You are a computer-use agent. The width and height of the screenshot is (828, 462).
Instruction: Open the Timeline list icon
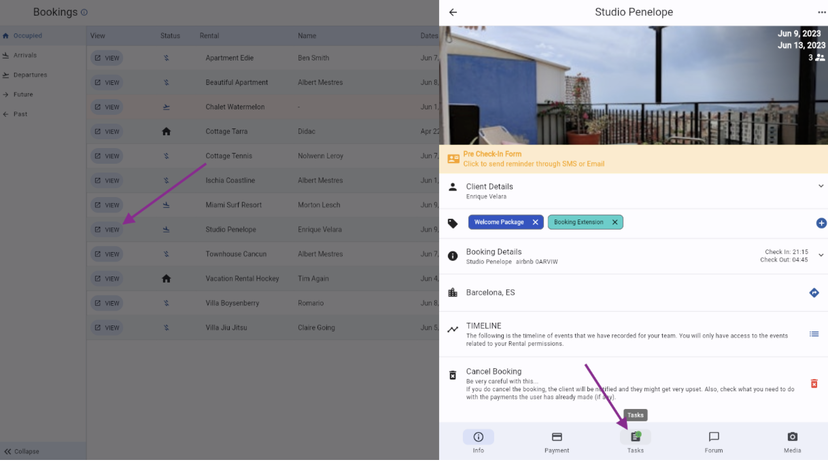813,334
